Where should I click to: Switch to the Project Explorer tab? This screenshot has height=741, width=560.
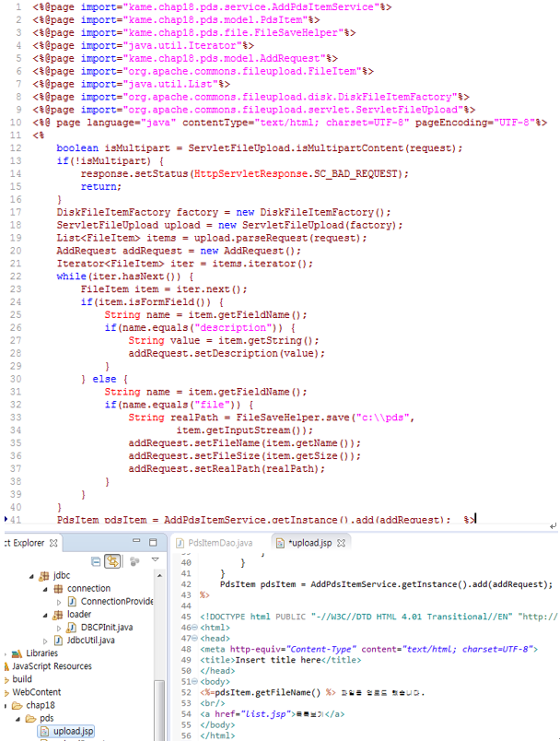25,543
